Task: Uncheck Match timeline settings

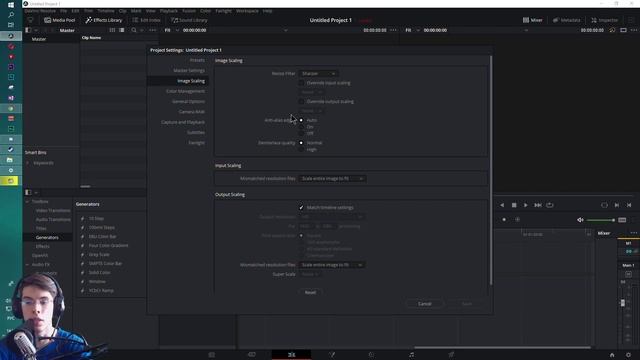Action: 301,207
